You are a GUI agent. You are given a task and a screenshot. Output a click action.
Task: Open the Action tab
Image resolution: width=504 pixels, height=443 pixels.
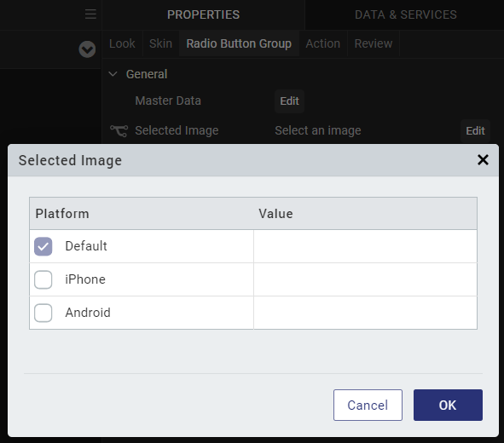point(322,43)
